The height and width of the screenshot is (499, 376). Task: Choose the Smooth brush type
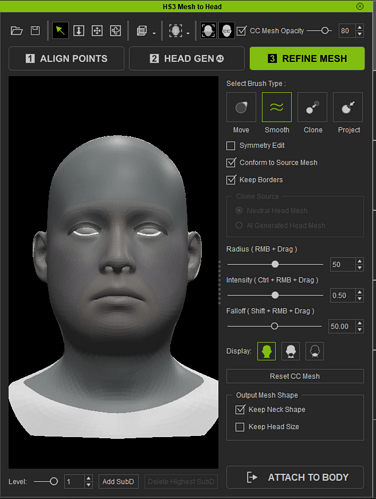pyautogui.click(x=277, y=107)
